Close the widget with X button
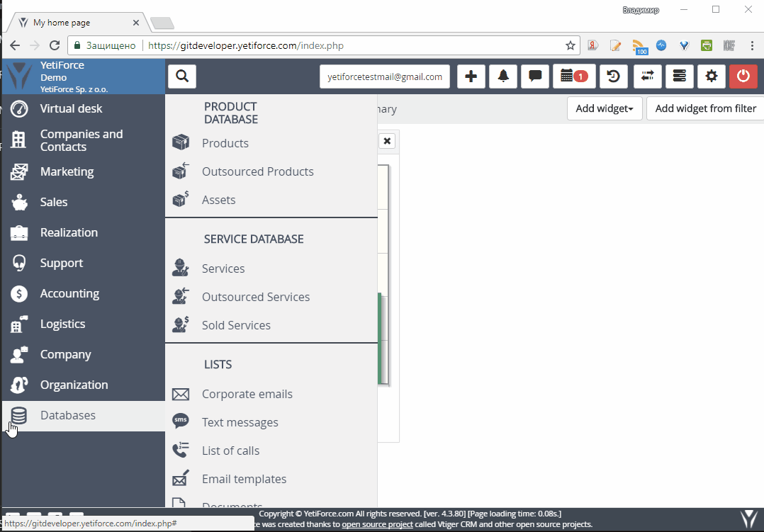 (387, 141)
